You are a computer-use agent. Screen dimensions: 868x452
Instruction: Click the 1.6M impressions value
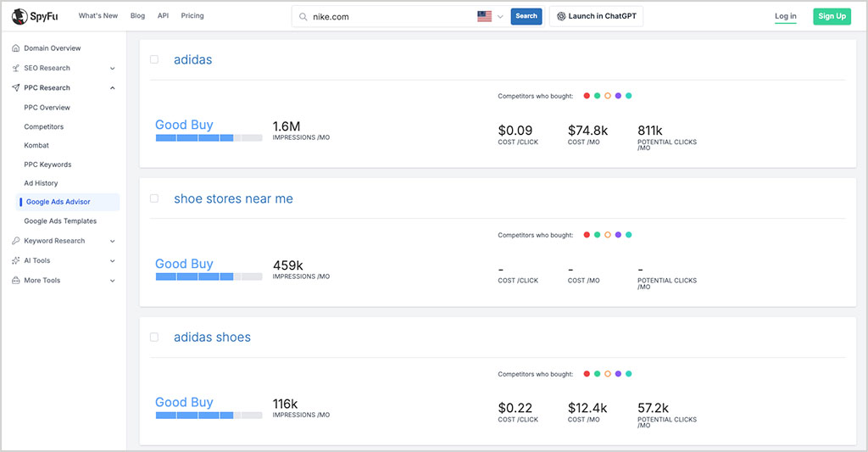coord(287,126)
